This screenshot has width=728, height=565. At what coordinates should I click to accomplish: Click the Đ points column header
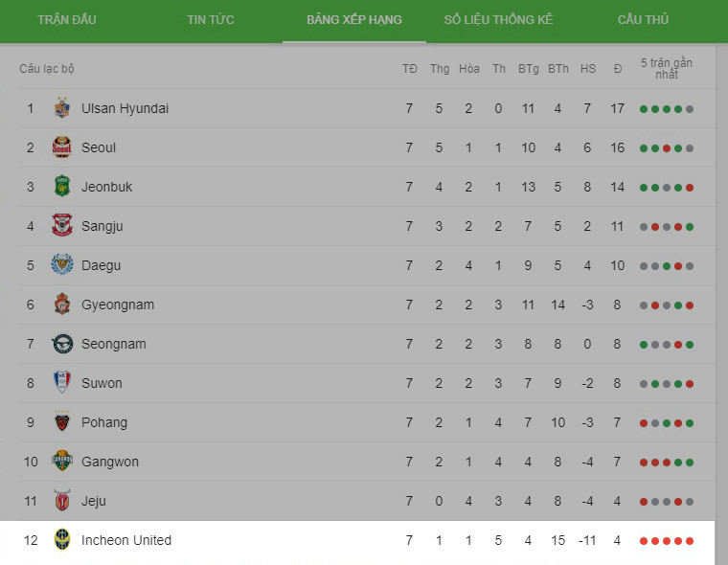(618, 69)
